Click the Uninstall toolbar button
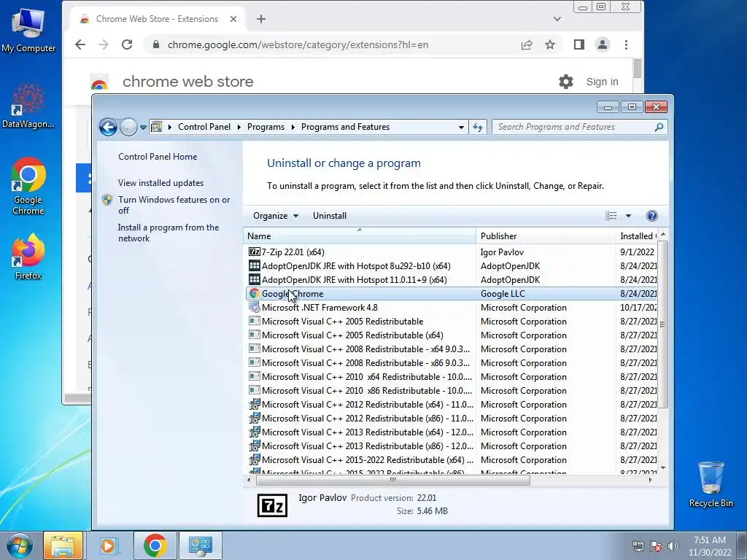The height and width of the screenshot is (560, 747). pyautogui.click(x=329, y=216)
